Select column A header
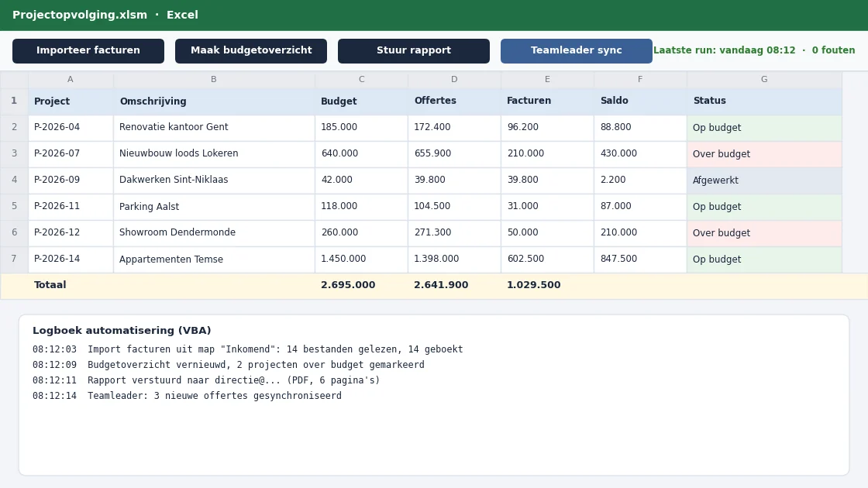Viewport: 868px width, 488px height. coord(71,79)
